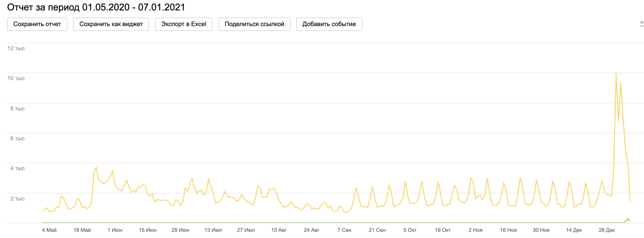Click the 16 Ноя date label
The width and height of the screenshot is (644, 238).
click(508, 230)
